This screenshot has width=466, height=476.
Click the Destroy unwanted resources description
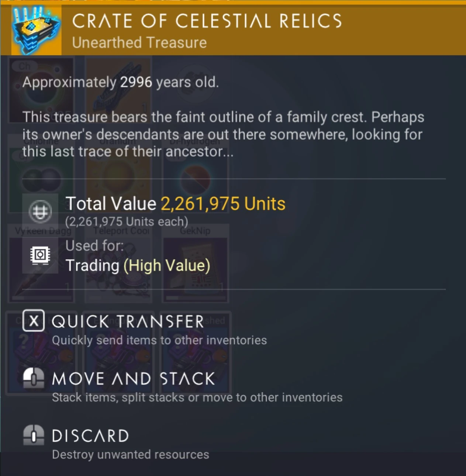click(x=130, y=455)
